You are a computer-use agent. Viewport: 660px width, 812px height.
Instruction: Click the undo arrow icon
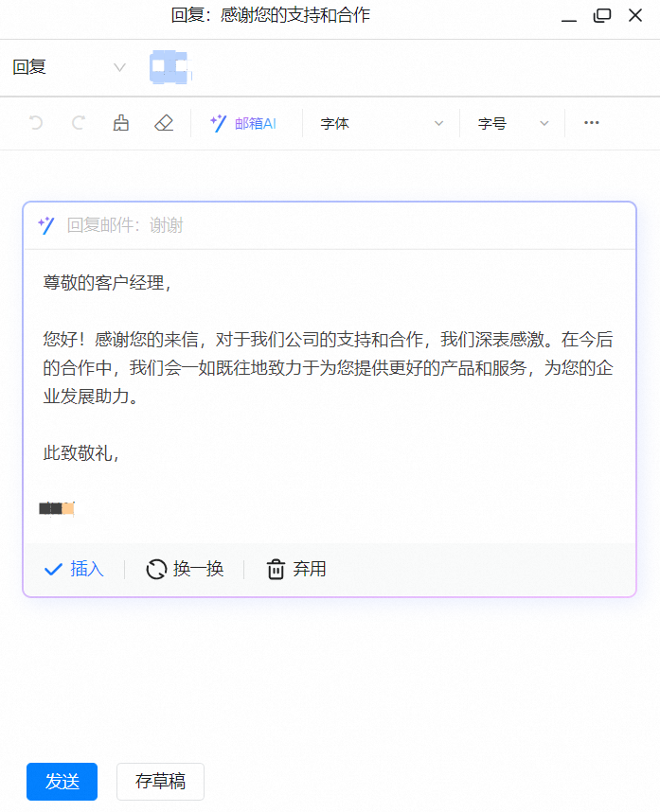pos(36,123)
